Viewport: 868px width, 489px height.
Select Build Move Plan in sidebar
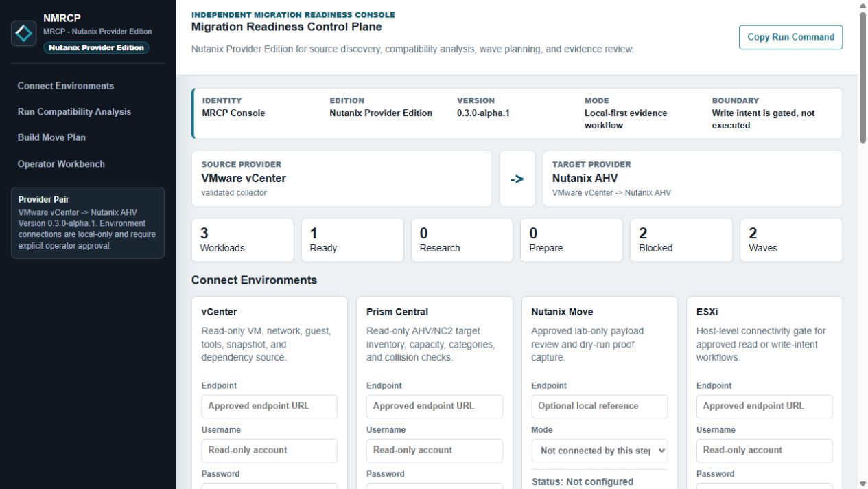coord(51,137)
